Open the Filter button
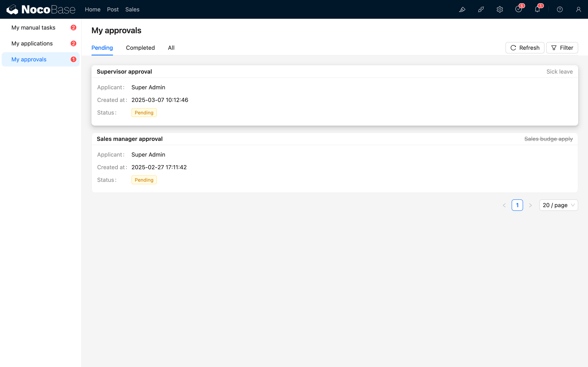588x367 pixels. [x=562, y=48]
